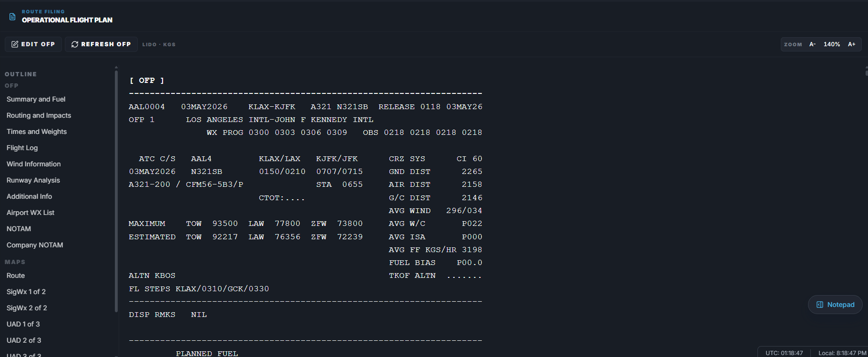Click the STA 0655 text
Image resolution: width=868 pixels, height=357 pixels.
339,184
